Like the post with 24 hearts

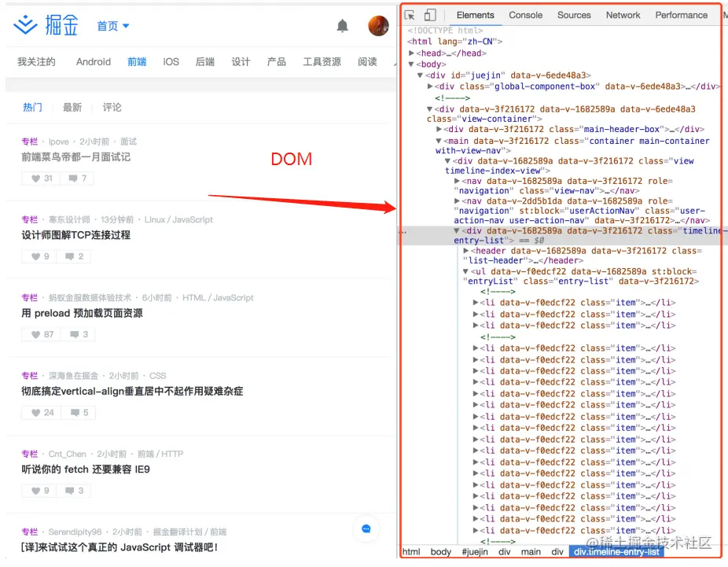[x=42, y=412]
